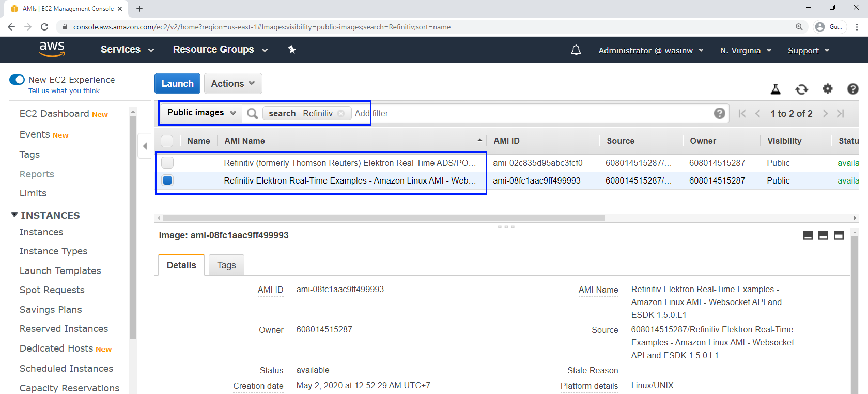Screen dimensions: 868x394
Task: Open Instances in the sidebar
Action: click(x=41, y=232)
